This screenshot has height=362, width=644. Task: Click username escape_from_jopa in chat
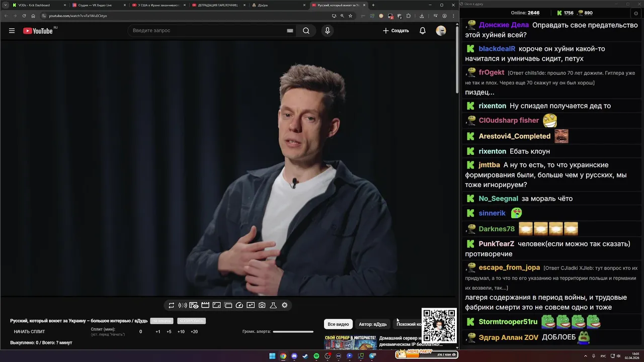[x=509, y=267]
